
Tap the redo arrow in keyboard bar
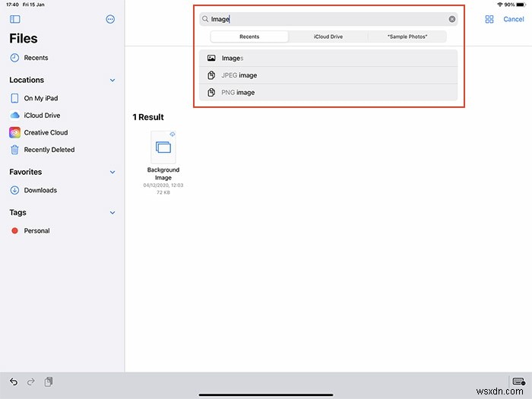pyautogui.click(x=31, y=382)
